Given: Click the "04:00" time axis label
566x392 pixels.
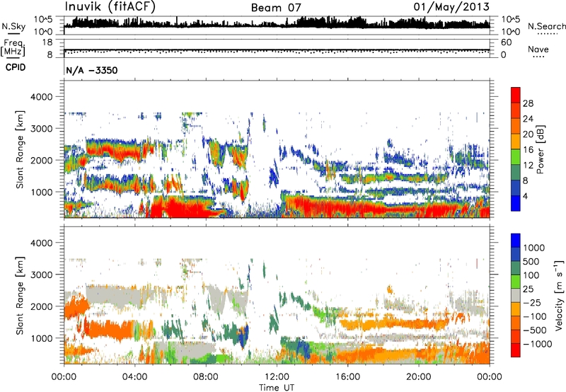Looking at the screenshot, I should pos(134,377).
